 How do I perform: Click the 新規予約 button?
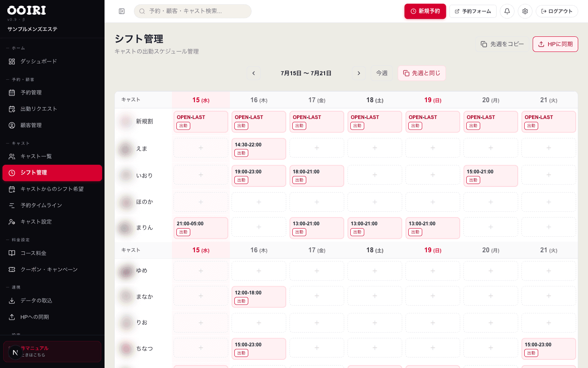click(425, 11)
